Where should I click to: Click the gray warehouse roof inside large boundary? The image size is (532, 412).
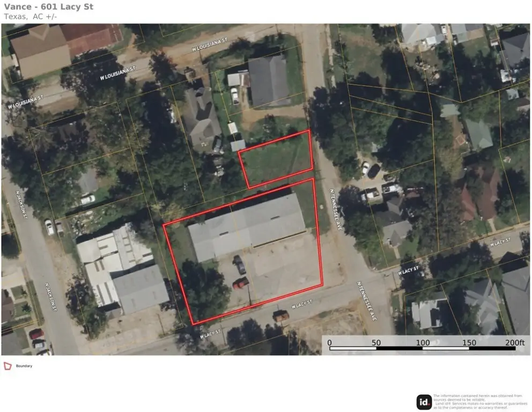(247, 226)
